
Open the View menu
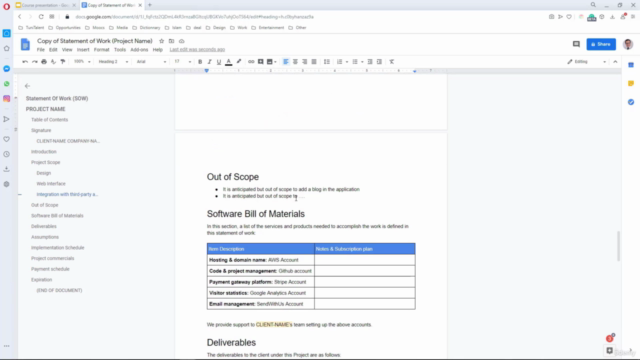(67, 50)
